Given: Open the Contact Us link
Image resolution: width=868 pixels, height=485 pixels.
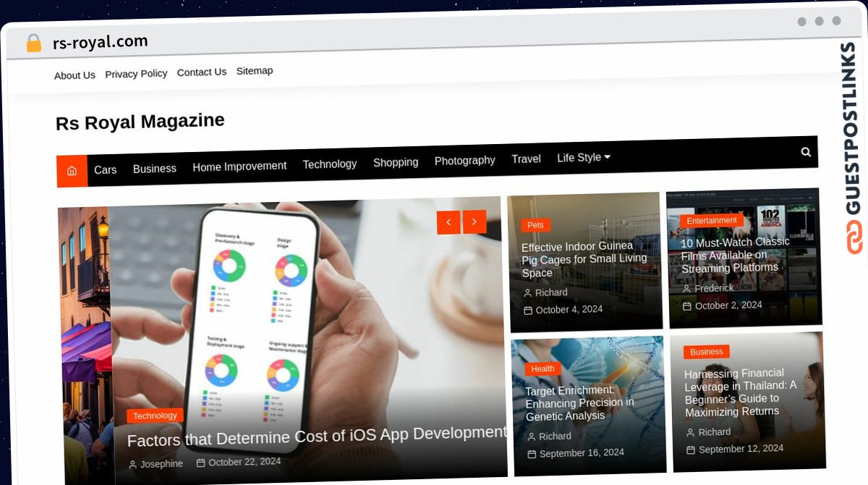Looking at the screenshot, I should [202, 72].
